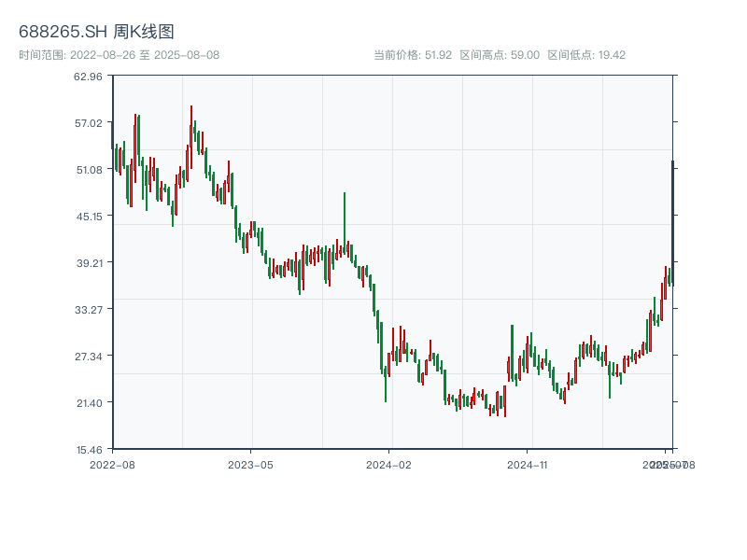The image size is (747, 560).
Task: Click the 时间范围 date range text
Action: click(x=120, y=55)
